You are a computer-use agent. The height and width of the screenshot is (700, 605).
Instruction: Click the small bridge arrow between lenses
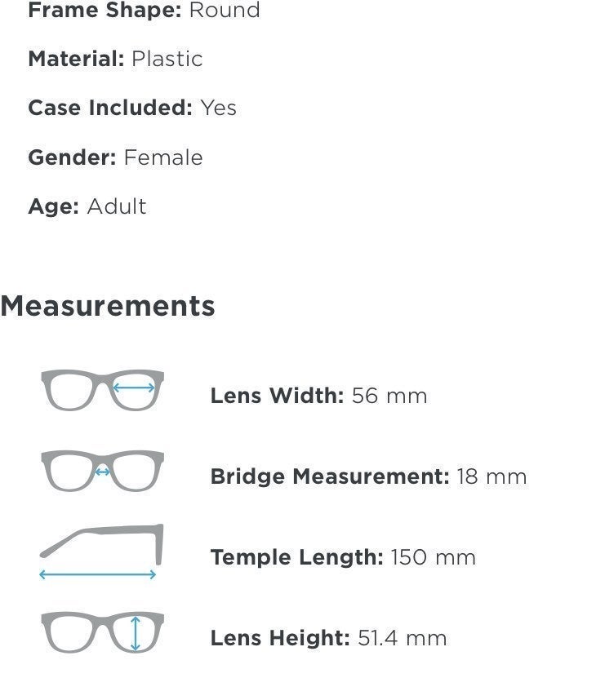102,472
